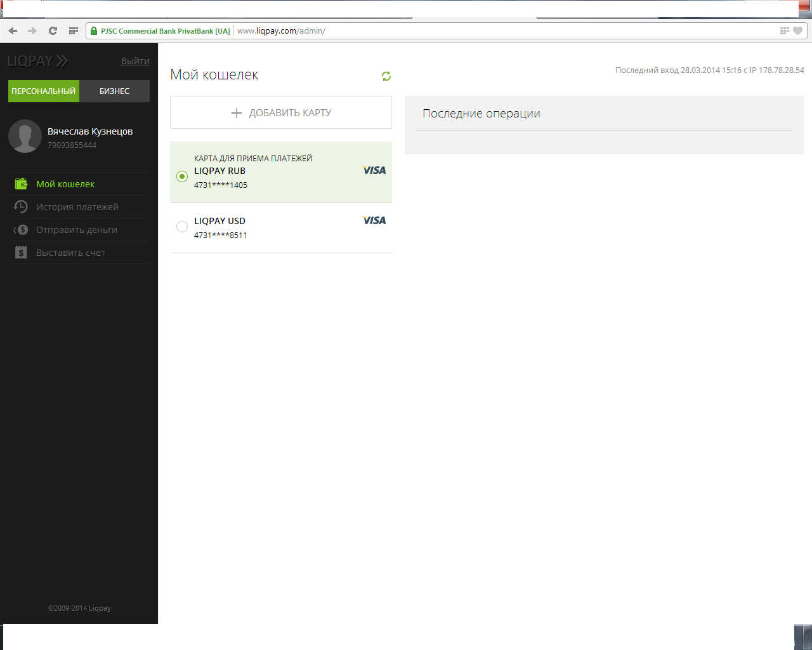Click the heart bookmark icon in address bar

pos(798,30)
